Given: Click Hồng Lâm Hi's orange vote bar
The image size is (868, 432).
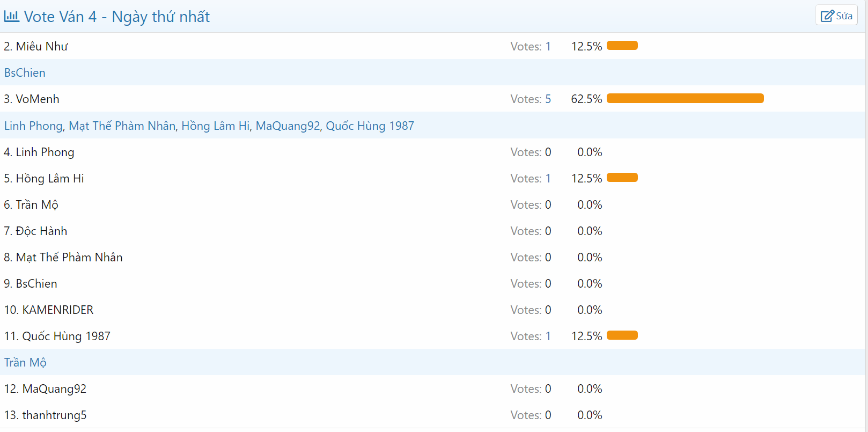Looking at the screenshot, I should [x=622, y=178].
